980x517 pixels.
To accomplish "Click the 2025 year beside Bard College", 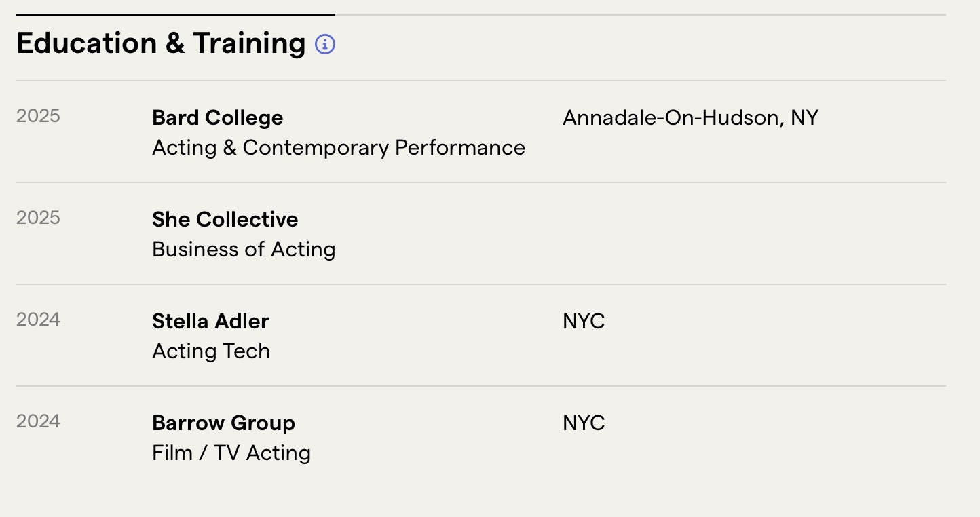I will (38, 116).
